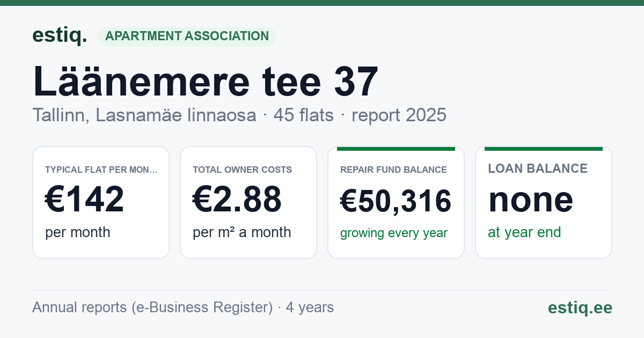Click the €142 value

[x=84, y=199]
